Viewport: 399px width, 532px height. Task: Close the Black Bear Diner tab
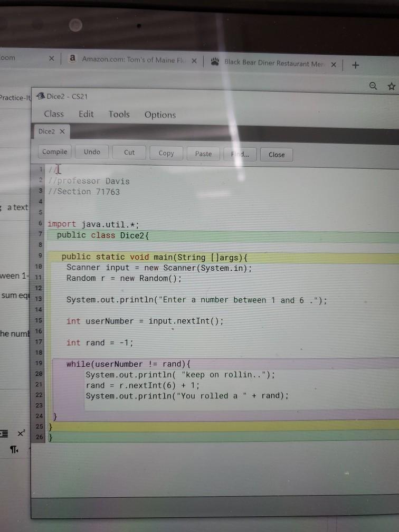(x=334, y=64)
